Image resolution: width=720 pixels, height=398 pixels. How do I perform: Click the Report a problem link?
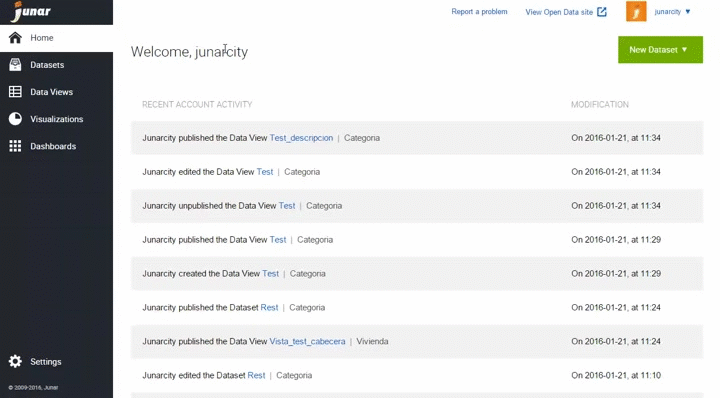tap(479, 12)
